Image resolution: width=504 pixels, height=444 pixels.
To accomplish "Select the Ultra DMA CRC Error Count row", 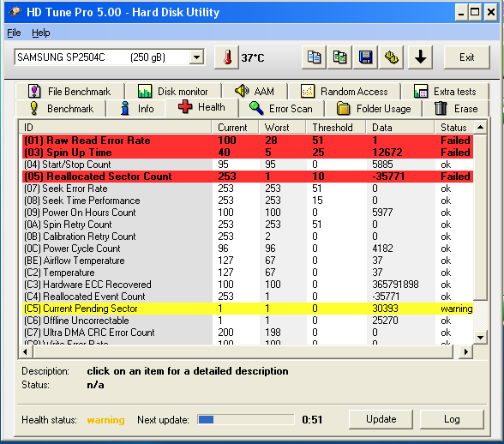I will click(248, 333).
